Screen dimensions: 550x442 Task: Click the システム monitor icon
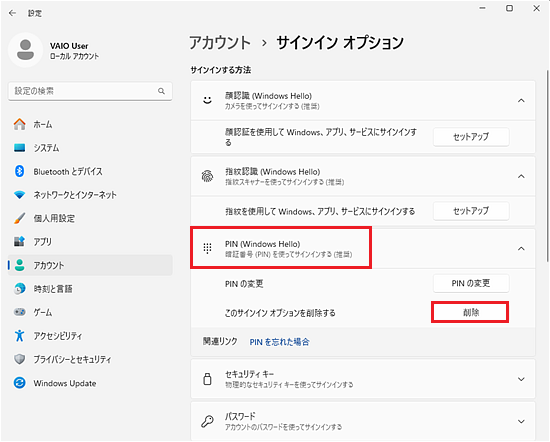coord(20,148)
